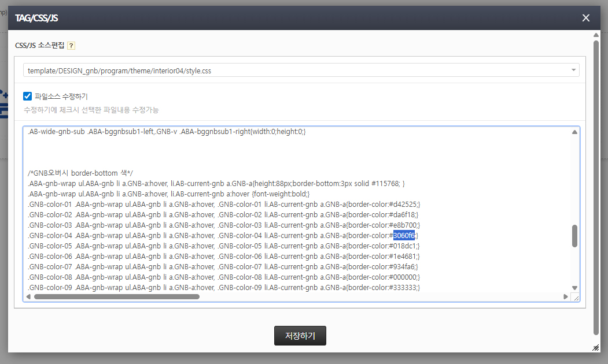Place cursor in the GNB-color-01 code line
608x364 pixels.
(223, 204)
